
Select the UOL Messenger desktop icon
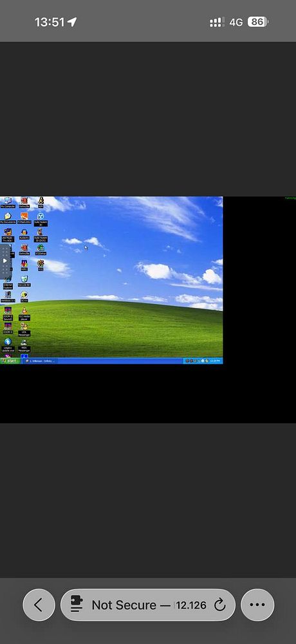(24, 329)
